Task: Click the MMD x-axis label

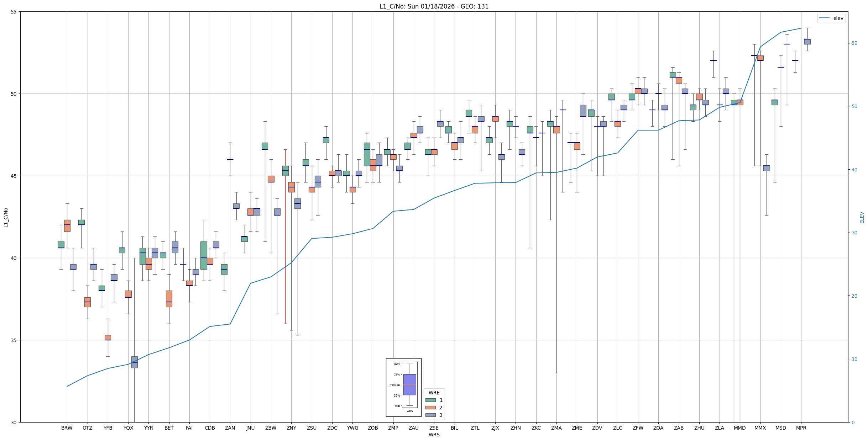Action: pos(740,428)
